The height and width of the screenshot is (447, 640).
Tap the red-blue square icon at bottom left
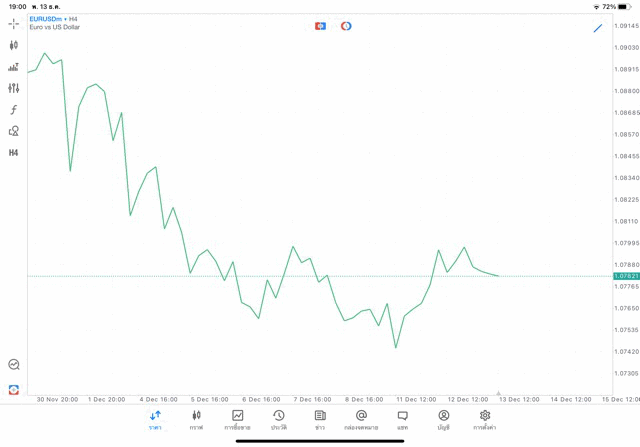click(x=13, y=389)
